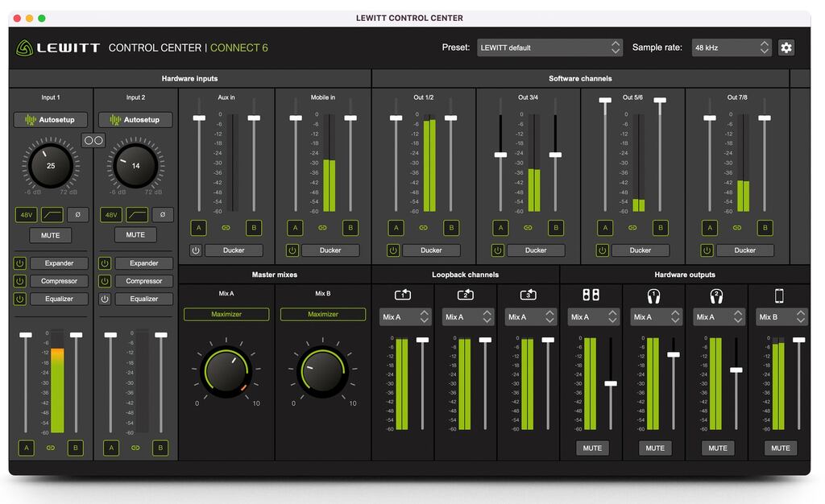This screenshot has height=504, width=825.
Task: Open mix selector for Loopback 1
Action: (405, 317)
